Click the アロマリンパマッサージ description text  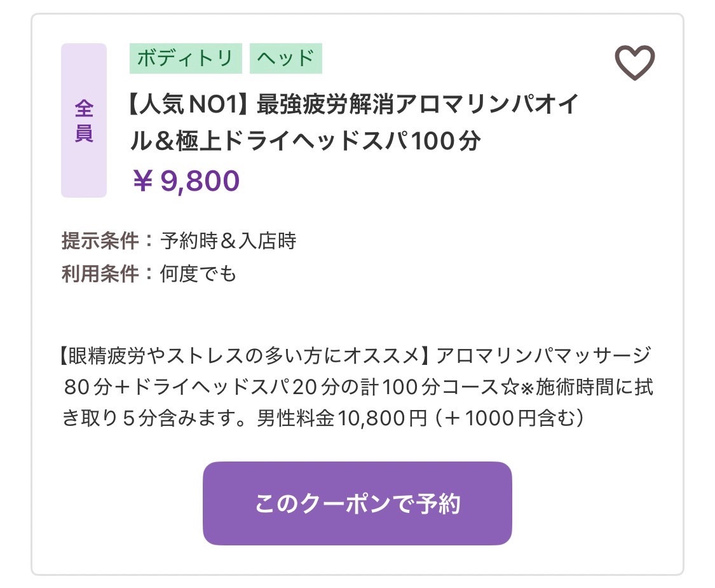click(543, 356)
